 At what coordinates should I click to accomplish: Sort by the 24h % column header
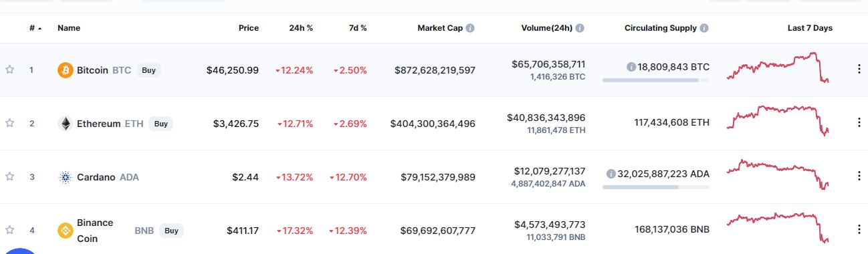(x=300, y=28)
